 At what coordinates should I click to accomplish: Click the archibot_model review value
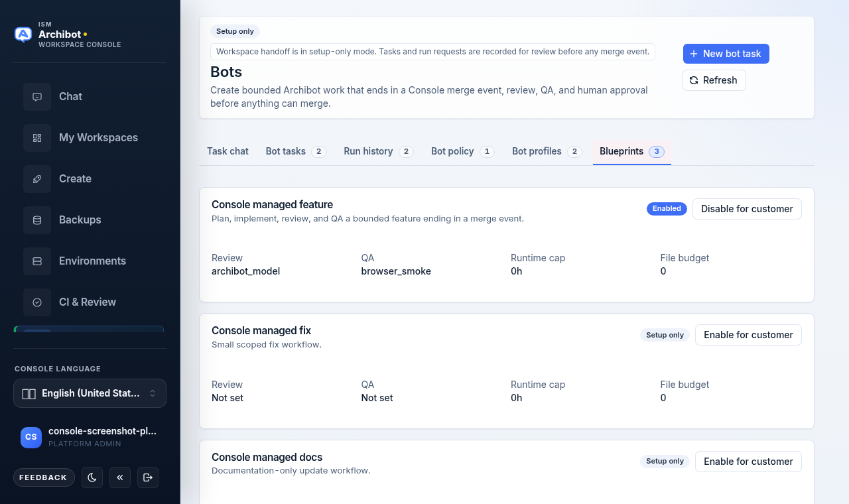(245, 271)
